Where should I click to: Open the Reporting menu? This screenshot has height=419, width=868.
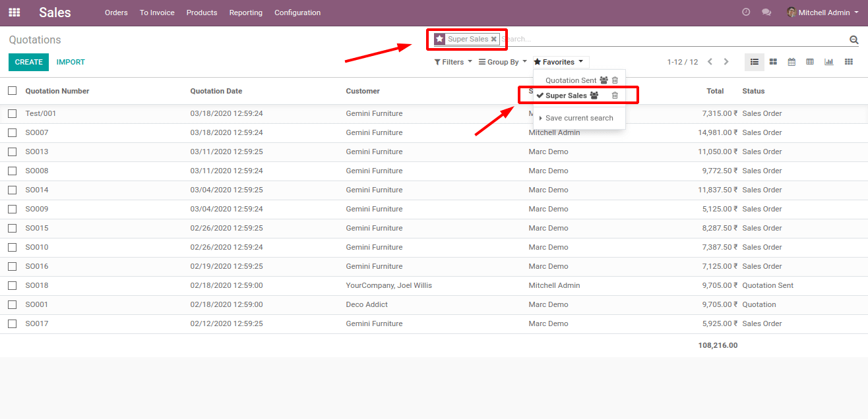click(x=246, y=13)
